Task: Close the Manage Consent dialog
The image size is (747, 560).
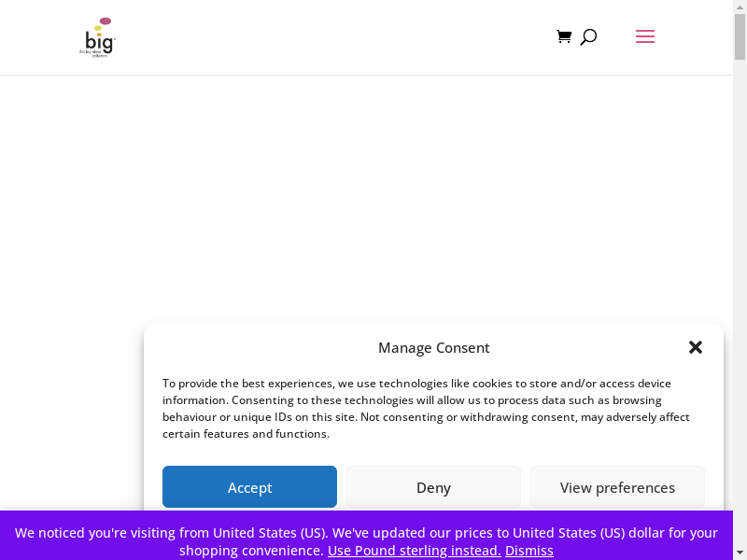Action: click(x=695, y=347)
